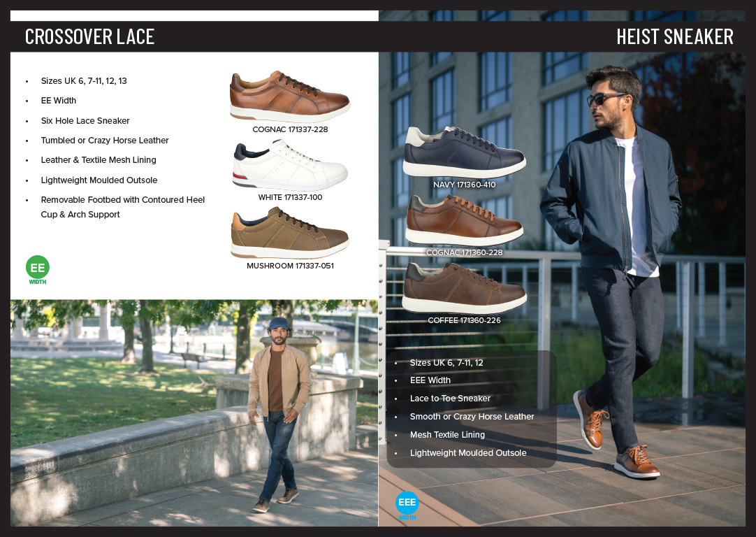This screenshot has height=537, width=756.
Task: Click the NAVY 171360-410 product label
Action: point(464,185)
